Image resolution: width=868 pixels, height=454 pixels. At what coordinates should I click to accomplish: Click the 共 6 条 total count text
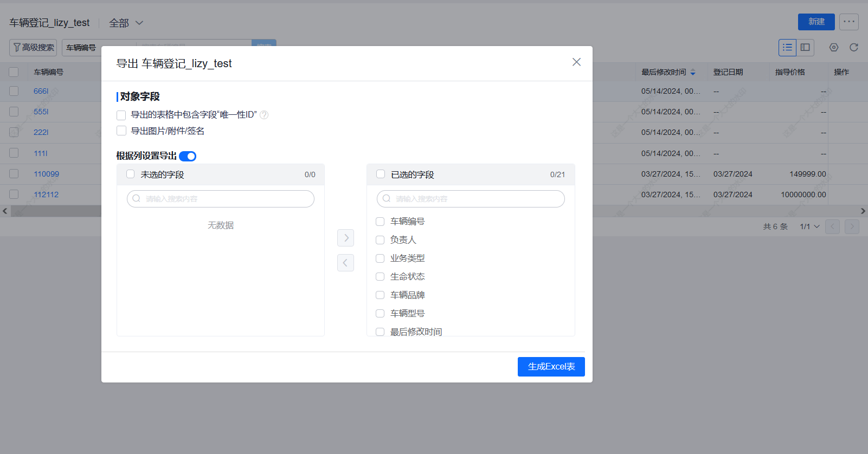(x=775, y=226)
